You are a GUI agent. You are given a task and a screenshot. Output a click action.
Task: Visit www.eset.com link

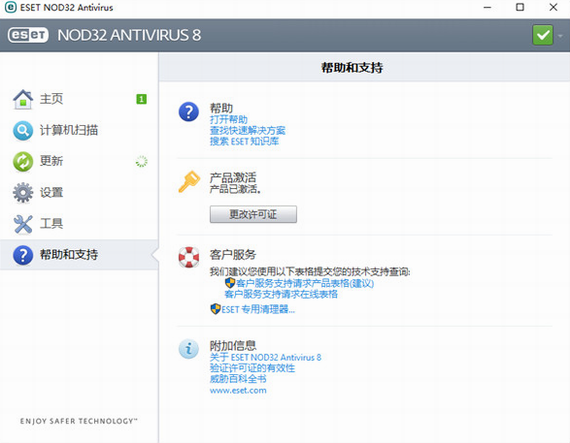tap(238, 390)
